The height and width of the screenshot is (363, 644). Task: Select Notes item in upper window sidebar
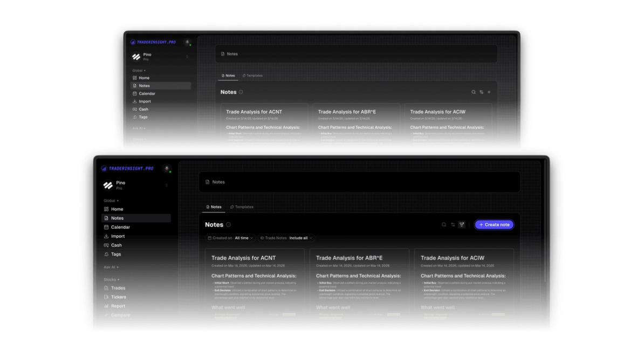click(x=161, y=85)
